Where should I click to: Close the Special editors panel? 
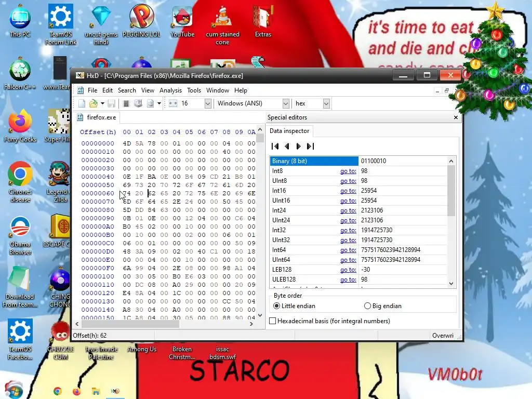(456, 117)
